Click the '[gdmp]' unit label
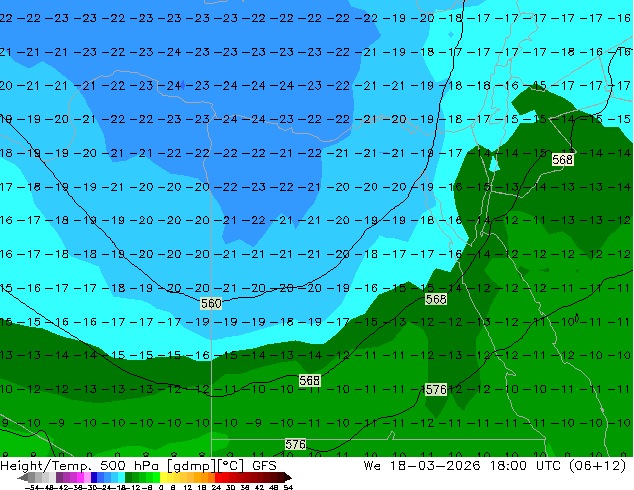The height and width of the screenshot is (490, 634). (192, 466)
